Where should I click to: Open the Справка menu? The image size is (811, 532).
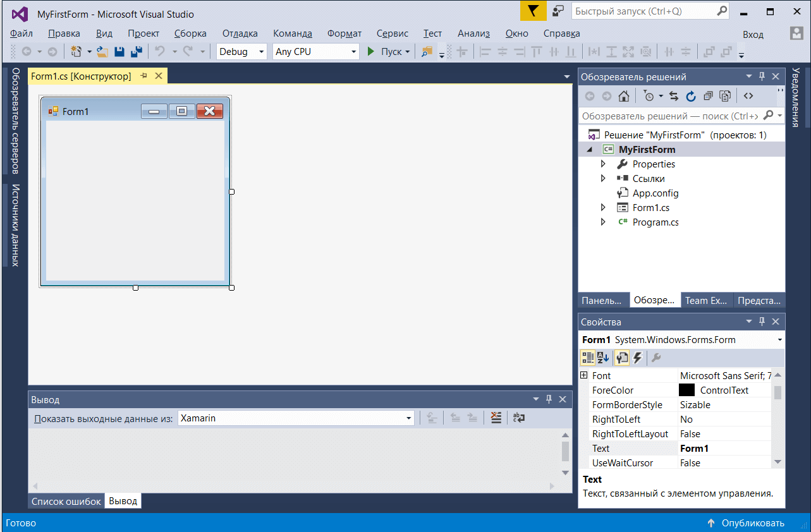click(x=561, y=33)
